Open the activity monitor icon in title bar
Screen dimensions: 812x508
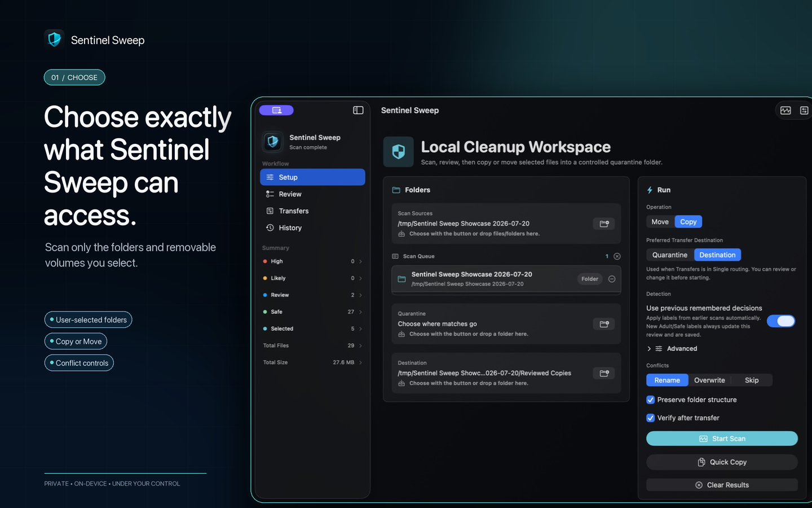tap(785, 111)
